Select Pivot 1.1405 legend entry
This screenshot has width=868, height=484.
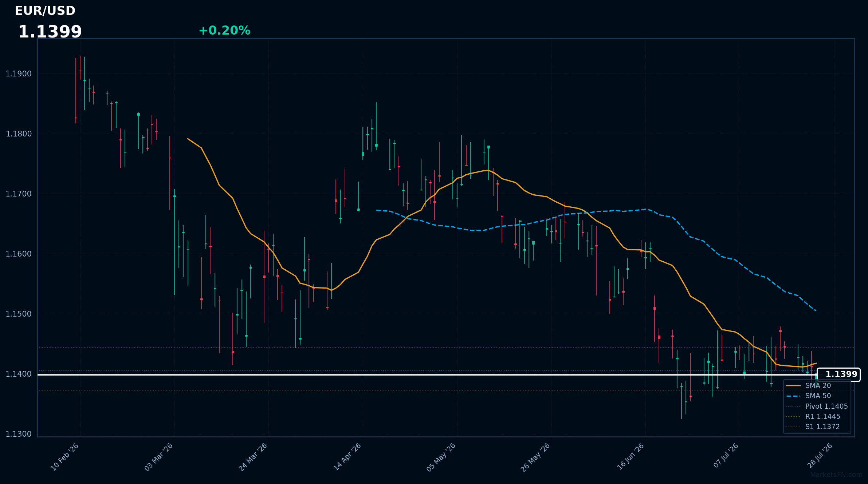coord(817,406)
